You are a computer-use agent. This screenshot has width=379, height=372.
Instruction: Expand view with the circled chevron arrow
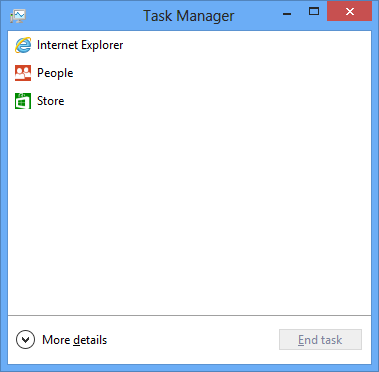point(25,340)
